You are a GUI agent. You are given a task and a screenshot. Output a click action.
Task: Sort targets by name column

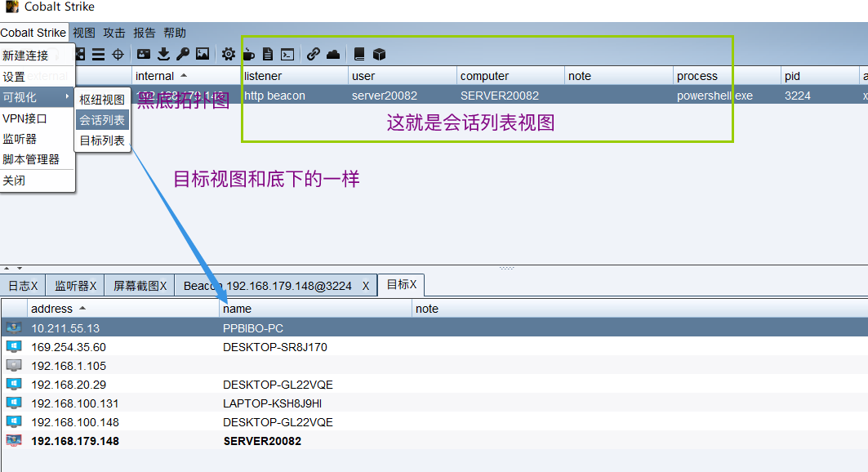315,309
